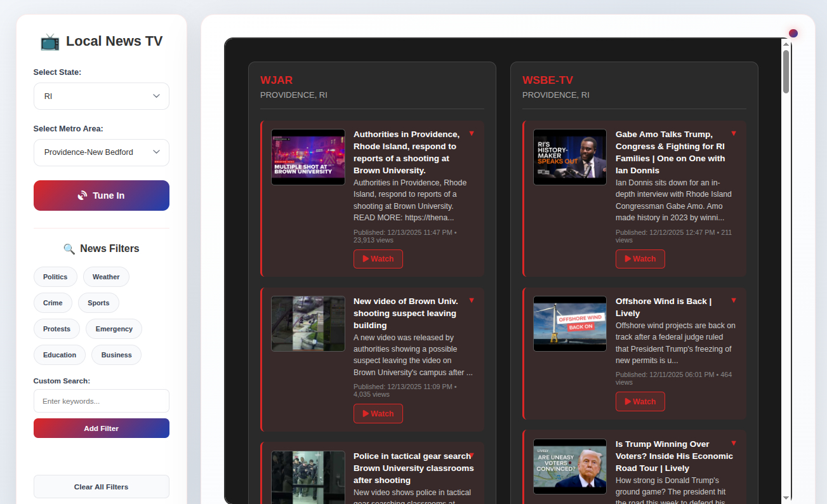
Task: Open the Multiple Shot at Brown University thumbnail
Action: 308,157
